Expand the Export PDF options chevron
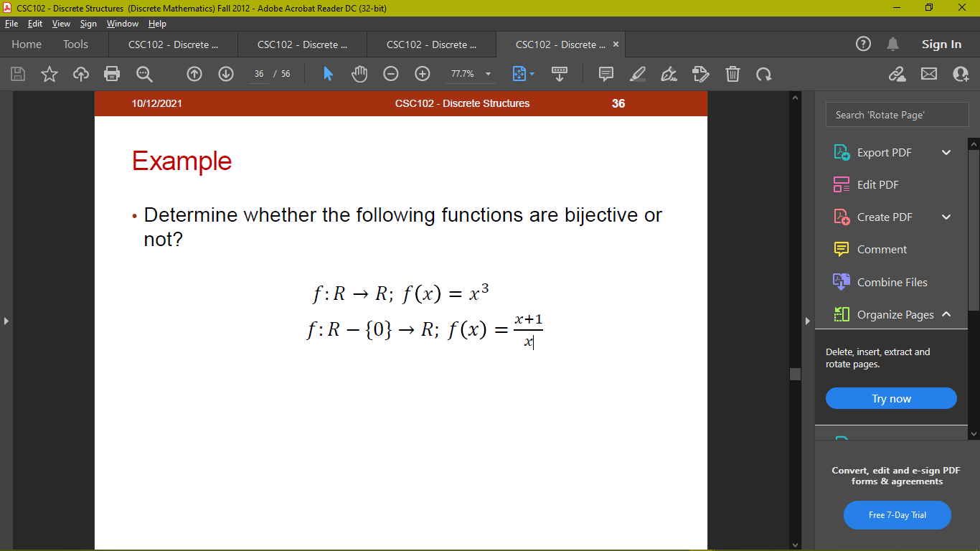Viewport: 980px width, 551px height. point(946,152)
